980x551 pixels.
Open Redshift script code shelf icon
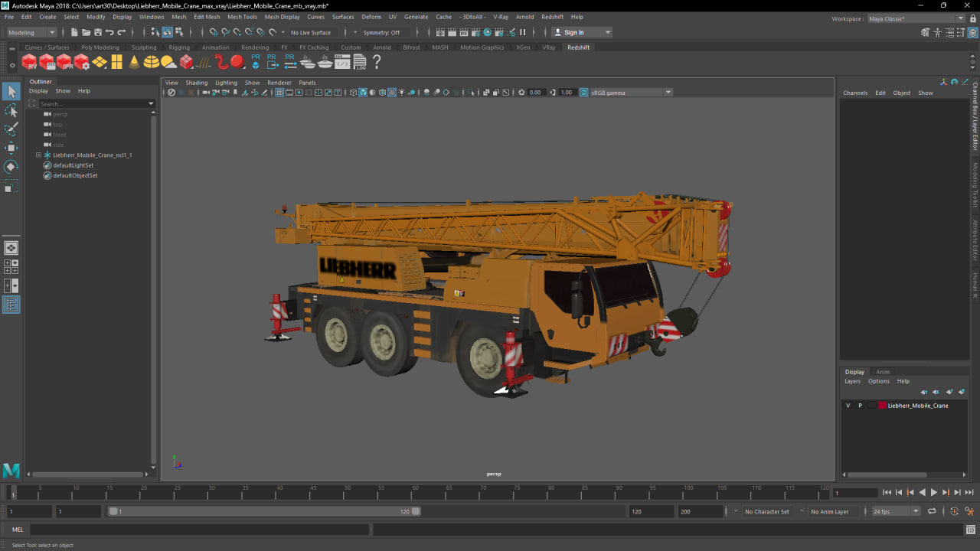coord(342,62)
